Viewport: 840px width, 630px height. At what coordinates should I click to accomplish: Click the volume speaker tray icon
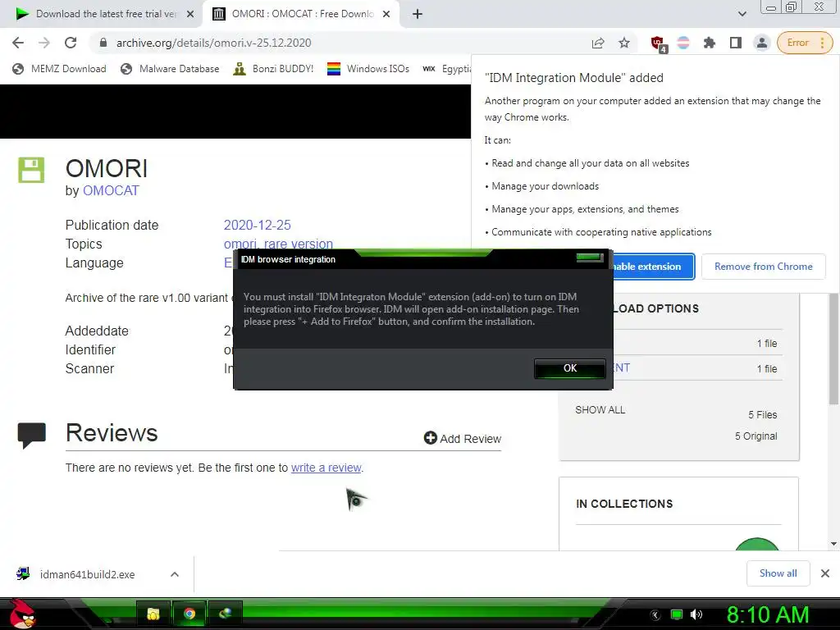[x=696, y=614]
